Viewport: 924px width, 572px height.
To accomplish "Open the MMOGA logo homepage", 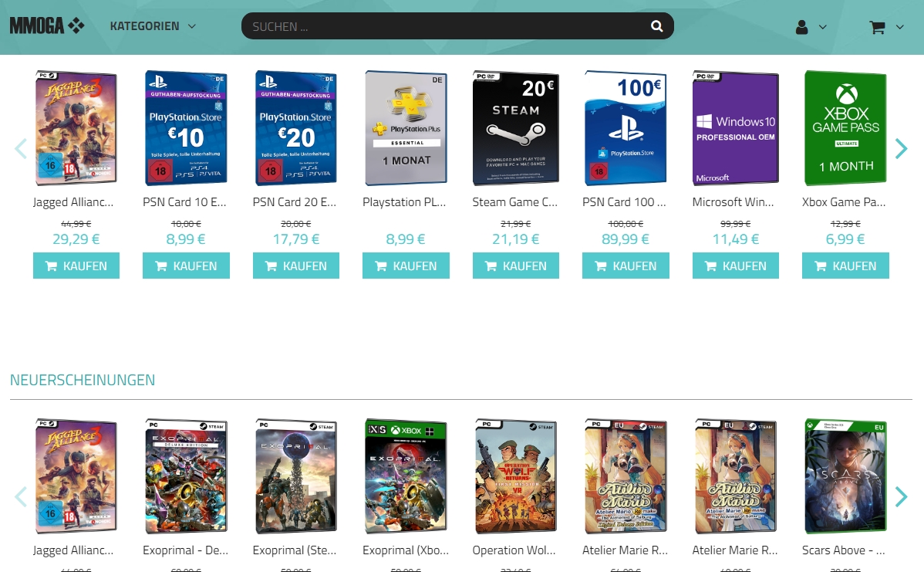I will click(x=47, y=26).
